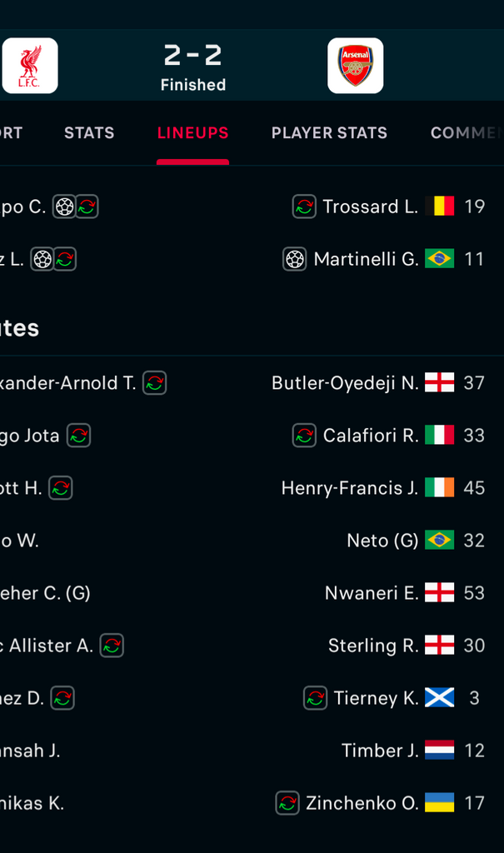Click the 2-2 Finished match score
The width and height of the screenshot is (504, 853).
click(193, 67)
